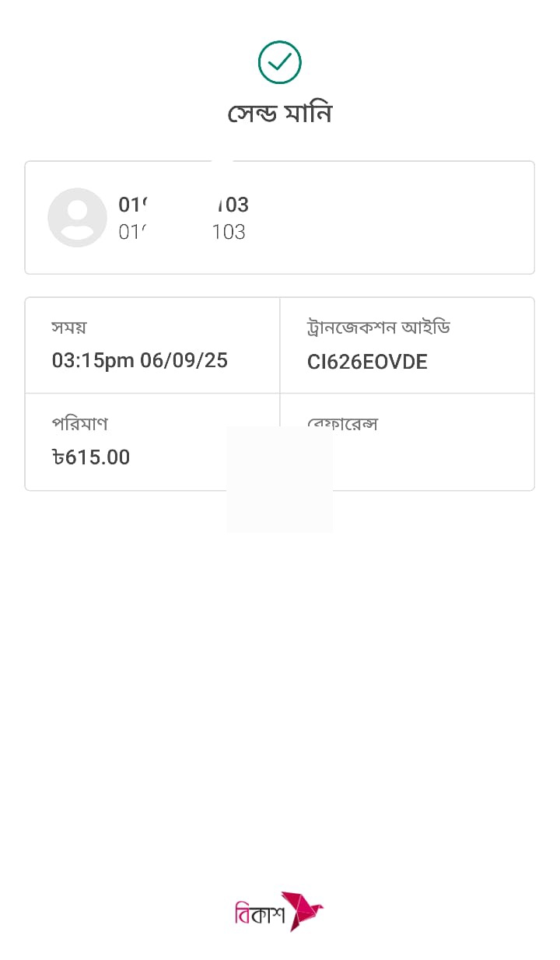560x960 pixels.
Task: Click the ট্রানজেকশন আইডি label
Action: [378, 328]
